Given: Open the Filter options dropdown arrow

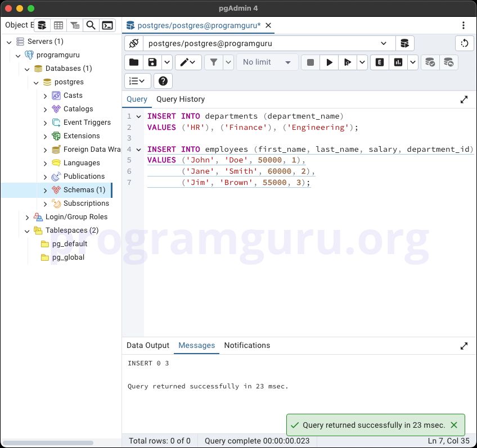Looking at the screenshot, I should click(228, 62).
